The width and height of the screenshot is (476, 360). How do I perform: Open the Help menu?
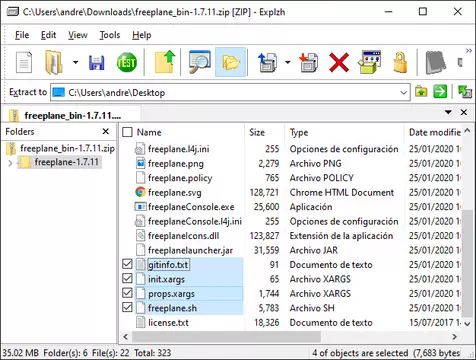[142, 35]
